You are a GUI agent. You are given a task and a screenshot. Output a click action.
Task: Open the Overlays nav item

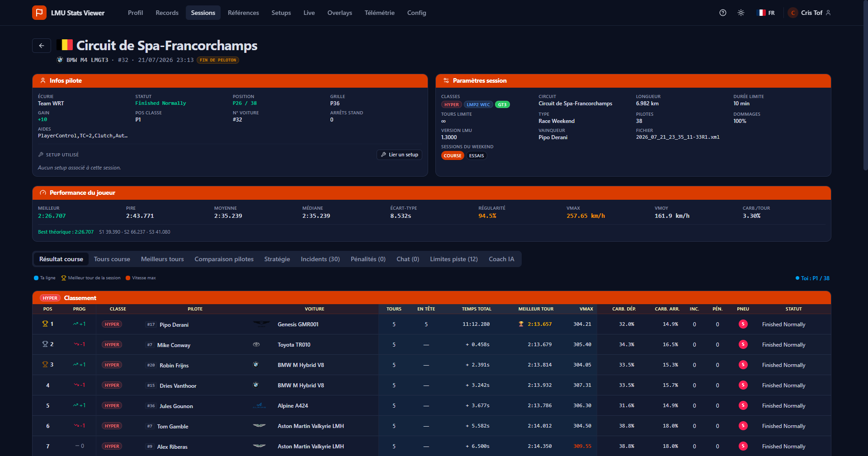point(340,13)
